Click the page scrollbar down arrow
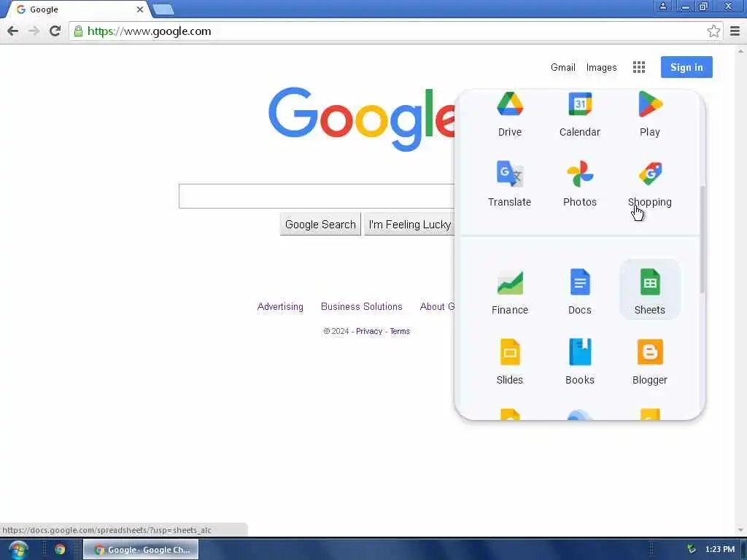Screen dimensions: 747x560 pyautogui.click(x=741, y=530)
